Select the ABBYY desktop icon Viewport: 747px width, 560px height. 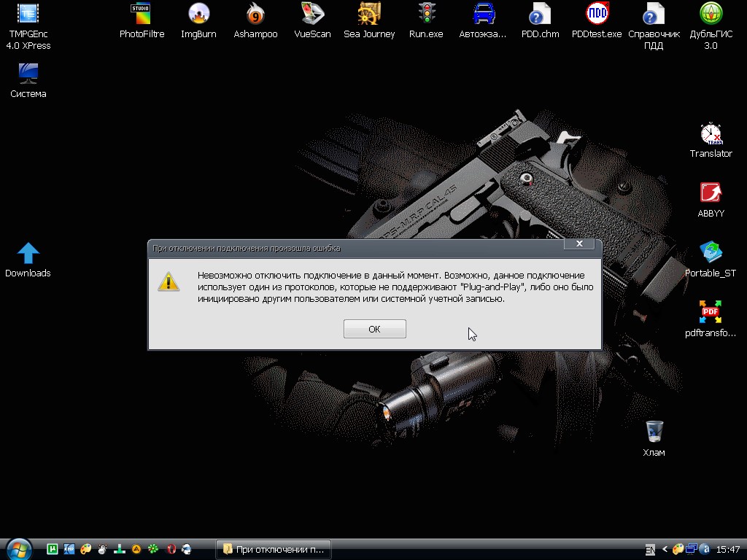[x=711, y=200]
